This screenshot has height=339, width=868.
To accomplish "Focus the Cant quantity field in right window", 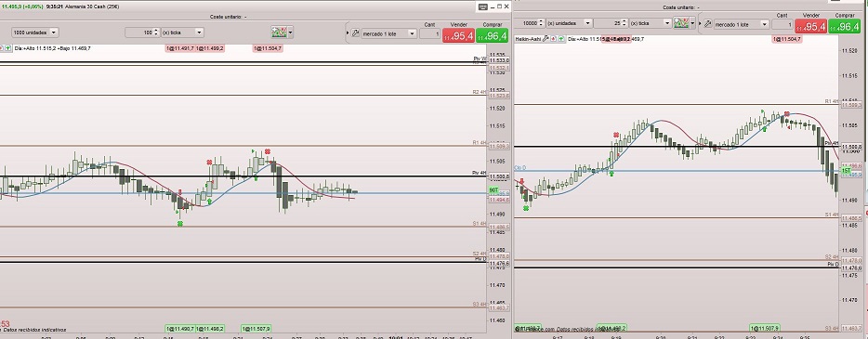I will [782, 24].
